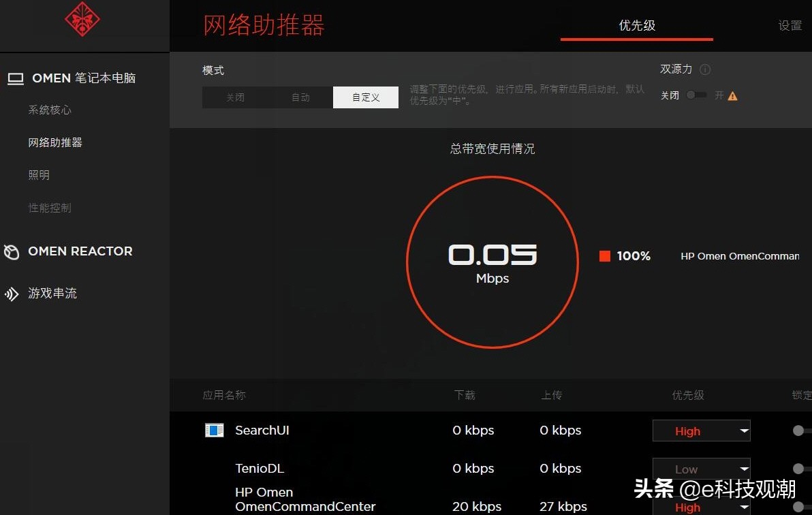
Task: Click the 双源力 info icon
Action: coord(706,69)
